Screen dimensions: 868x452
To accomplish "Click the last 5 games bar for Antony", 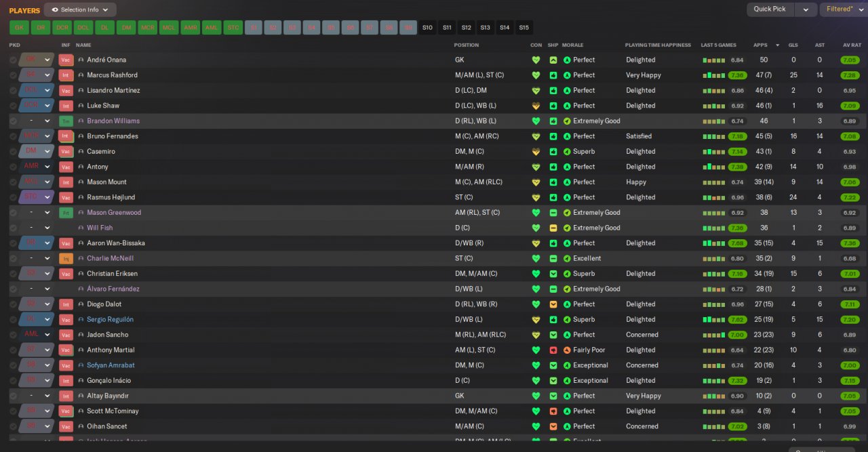I will pyautogui.click(x=714, y=167).
